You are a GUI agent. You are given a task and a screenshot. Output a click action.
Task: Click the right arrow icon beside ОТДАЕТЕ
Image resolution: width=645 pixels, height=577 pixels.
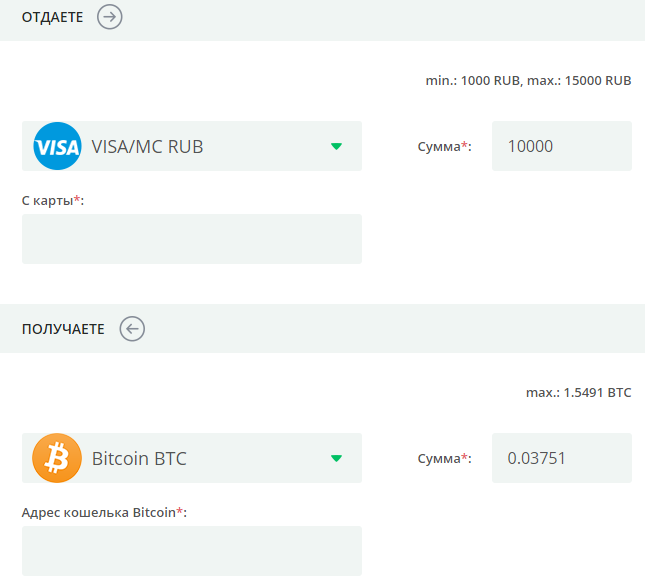click(x=110, y=17)
